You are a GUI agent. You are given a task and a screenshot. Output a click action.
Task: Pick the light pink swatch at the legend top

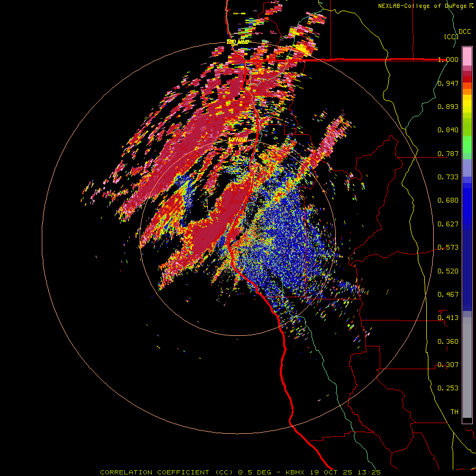(467, 56)
